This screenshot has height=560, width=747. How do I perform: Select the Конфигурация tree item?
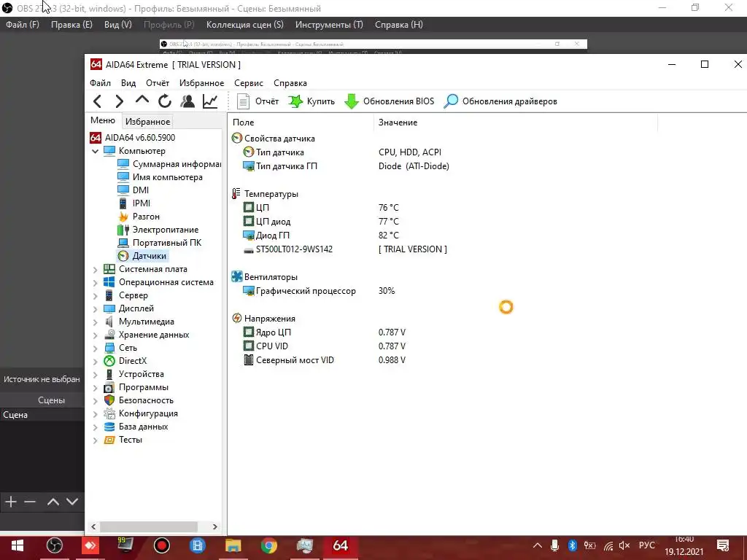tap(141, 413)
